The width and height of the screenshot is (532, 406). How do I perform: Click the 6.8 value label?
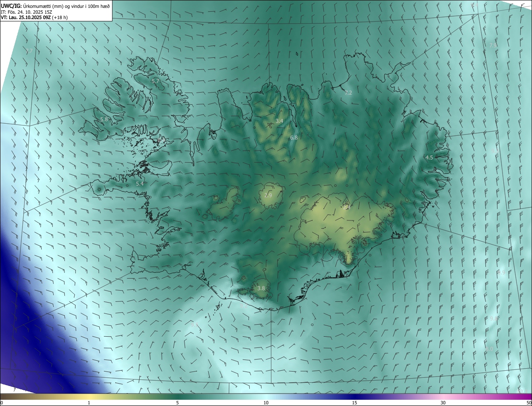pyautogui.click(x=294, y=137)
